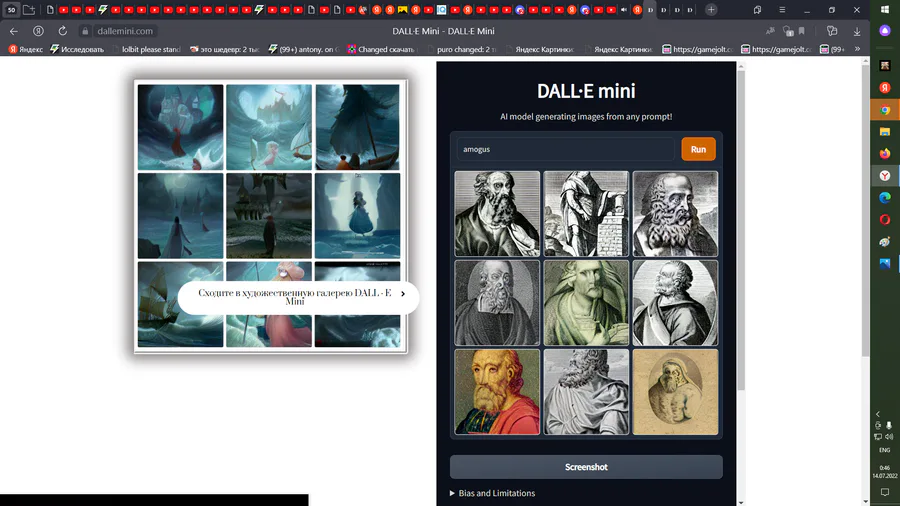This screenshot has width=900, height=506.
Task: Open the Photos app from the taskbar
Action: pos(885,263)
